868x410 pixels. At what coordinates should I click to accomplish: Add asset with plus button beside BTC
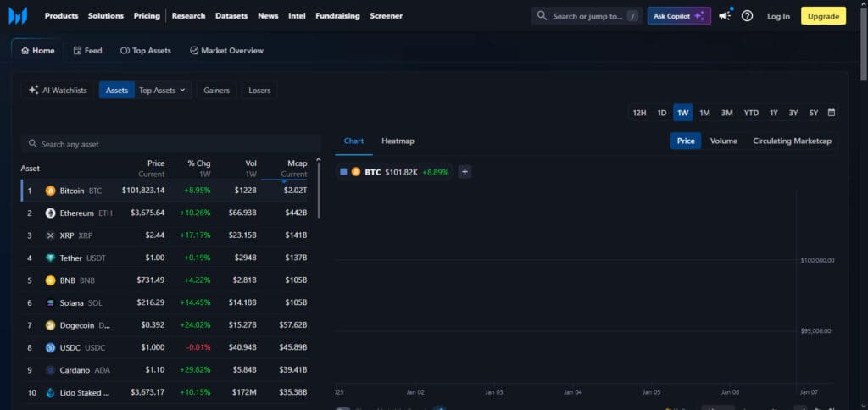coord(465,171)
